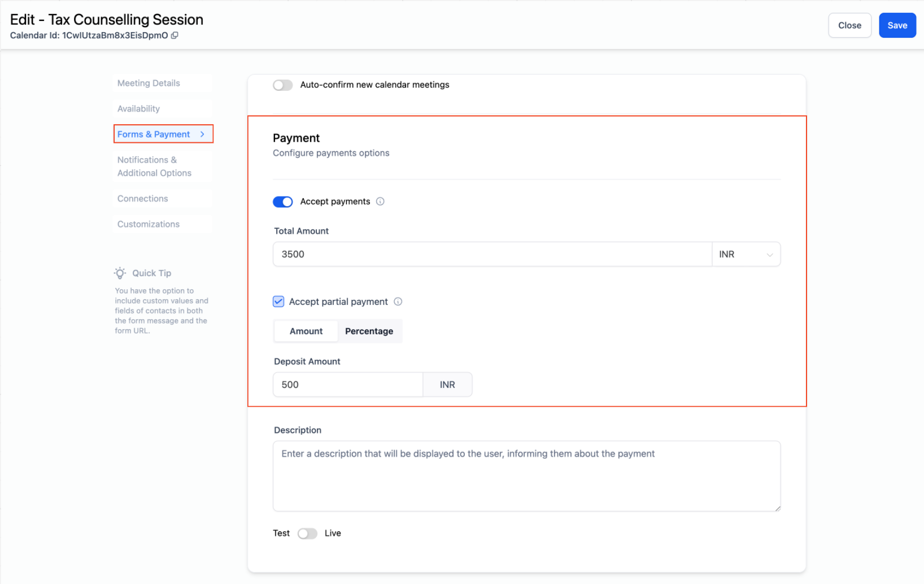Click the Total Amount input field

[x=491, y=255]
